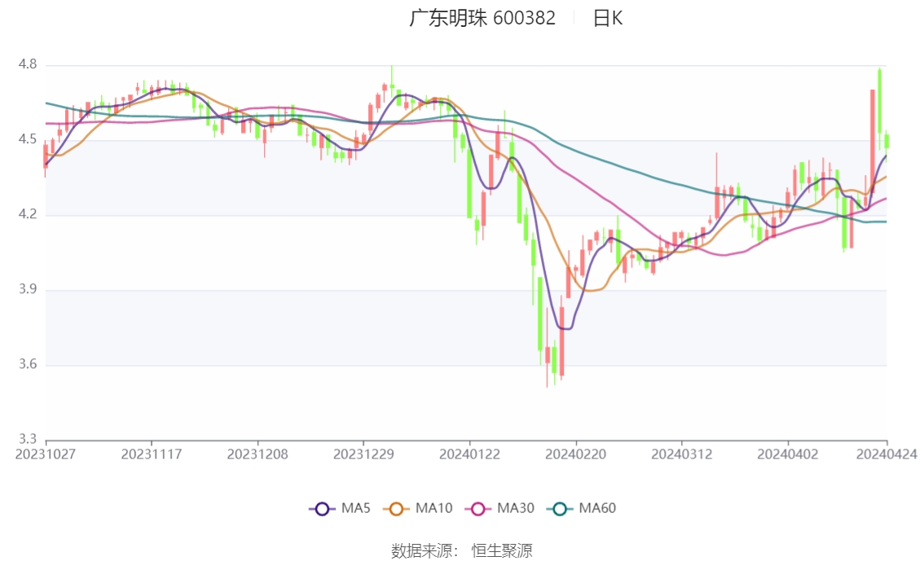Hide the MA30 line via its label
Viewport: 924px width, 561px height.
516,509
